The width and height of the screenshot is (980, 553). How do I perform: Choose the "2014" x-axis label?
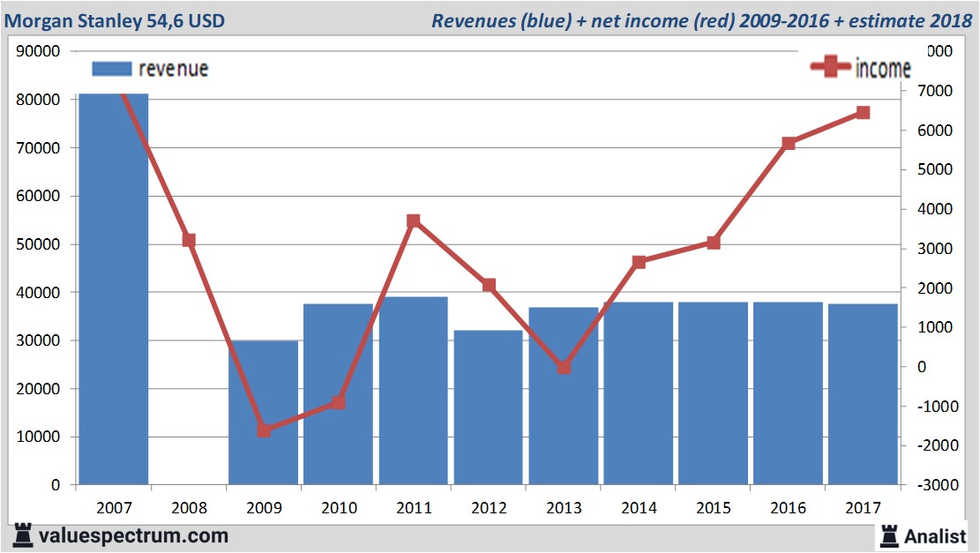(639, 507)
